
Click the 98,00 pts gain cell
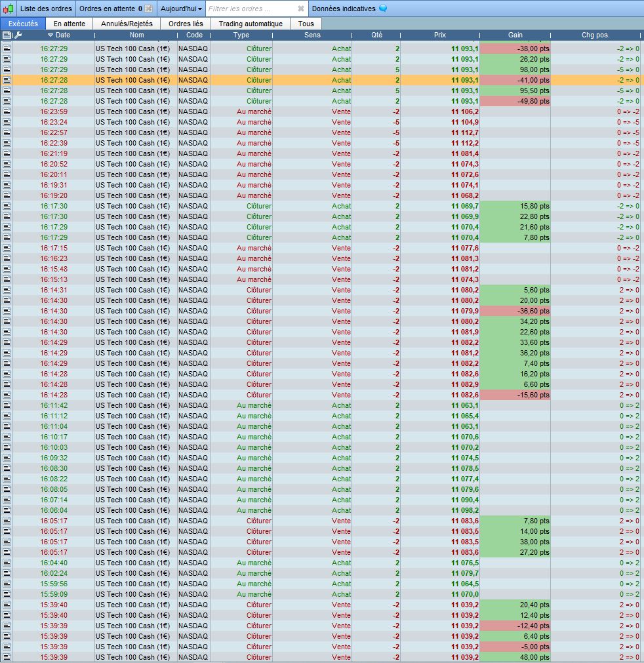click(x=515, y=70)
